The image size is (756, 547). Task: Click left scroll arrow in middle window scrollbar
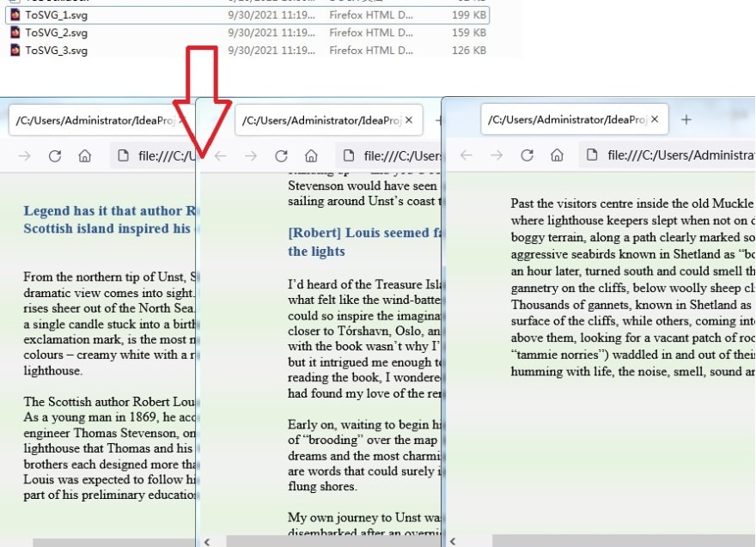[207, 542]
